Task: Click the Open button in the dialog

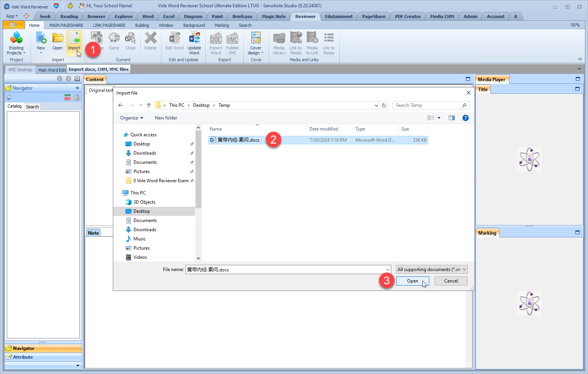Action: coord(412,281)
